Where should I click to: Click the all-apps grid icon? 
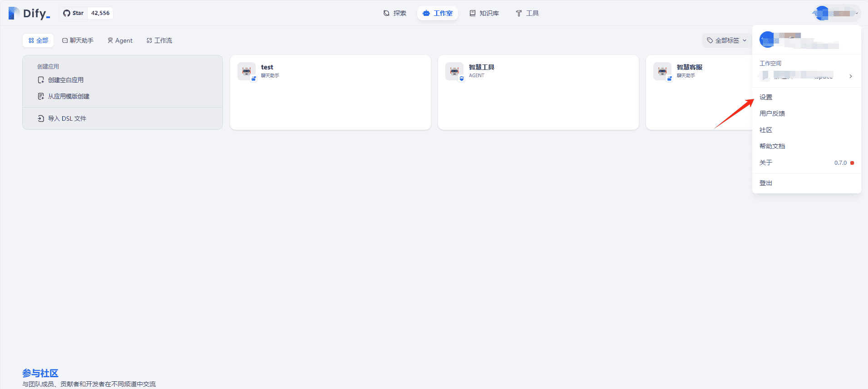[x=31, y=40]
